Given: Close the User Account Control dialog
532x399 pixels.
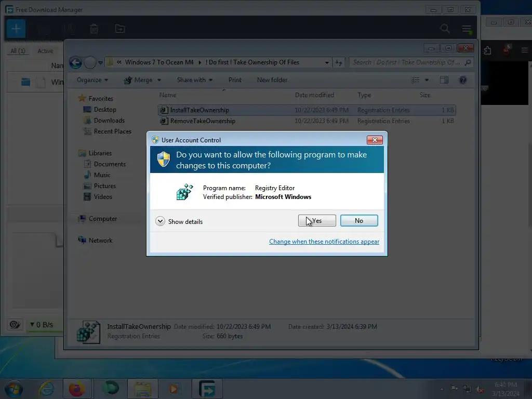Looking at the screenshot, I should (375, 140).
